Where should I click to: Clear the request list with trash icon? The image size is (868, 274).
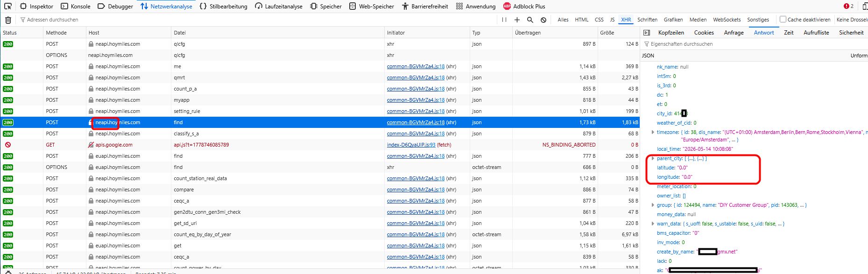pyautogui.click(x=8, y=20)
